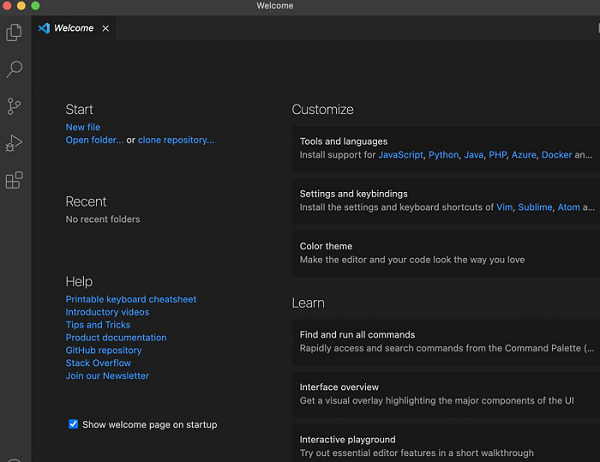Click the VS Code logo on Welcome tab
This screenshot has height=462, width=600.
pyautogui.click(x=43, y=28)
